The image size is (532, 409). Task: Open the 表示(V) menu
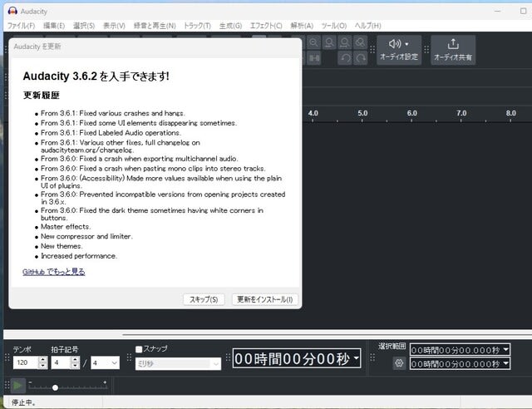[114, 26]
